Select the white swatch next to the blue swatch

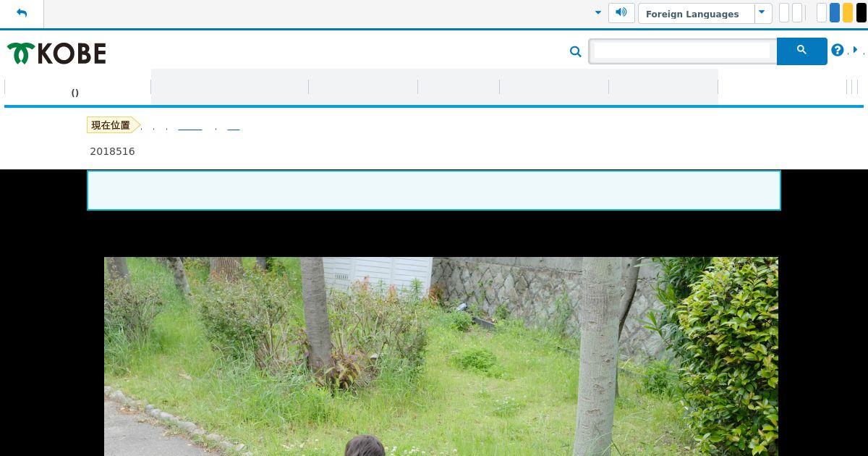[822, 13]
